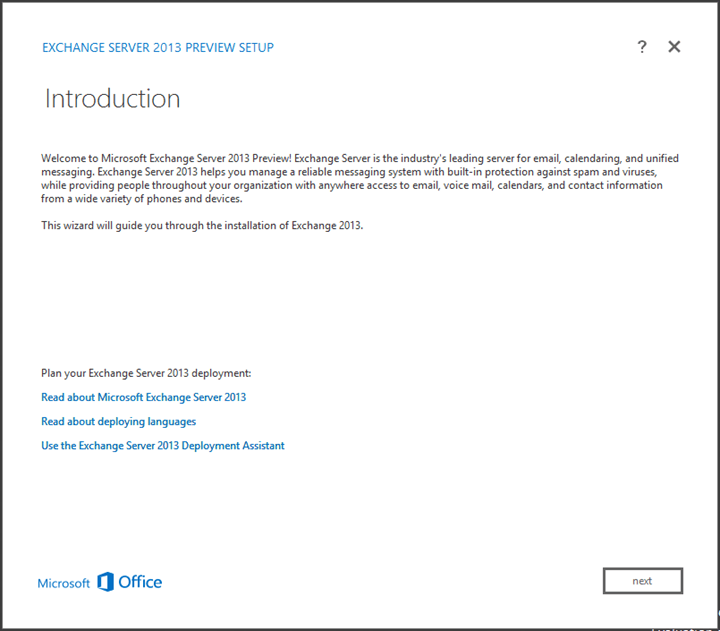Click the orange Office logo icon
This screenshot has height=631, width=720.
[105, 582]
